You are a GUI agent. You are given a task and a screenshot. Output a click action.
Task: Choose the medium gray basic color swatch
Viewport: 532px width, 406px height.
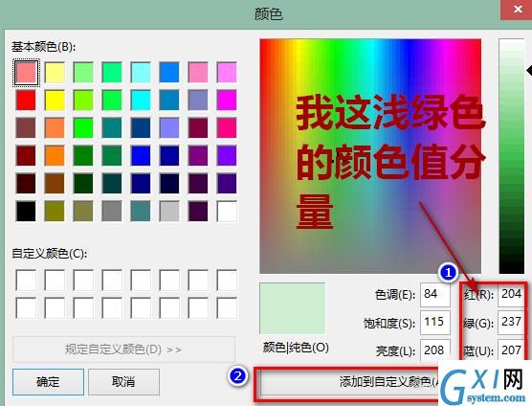(x=112, y=212)
